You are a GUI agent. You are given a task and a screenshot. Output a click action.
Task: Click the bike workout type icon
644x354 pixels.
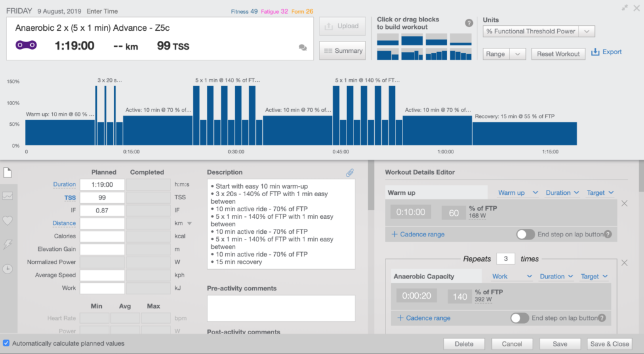[x=26, y=45]
